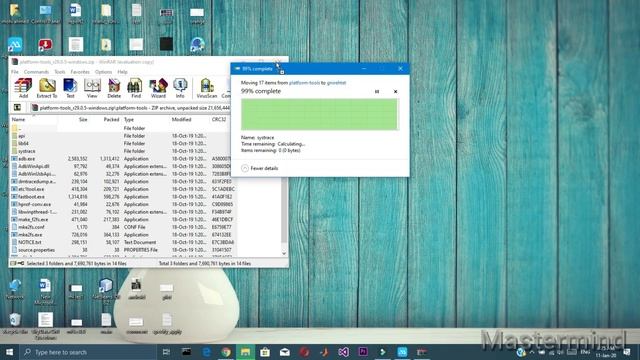Screen dimensions: 640x360
Task: Open the Options menu
Action: [x=103, y=72]
